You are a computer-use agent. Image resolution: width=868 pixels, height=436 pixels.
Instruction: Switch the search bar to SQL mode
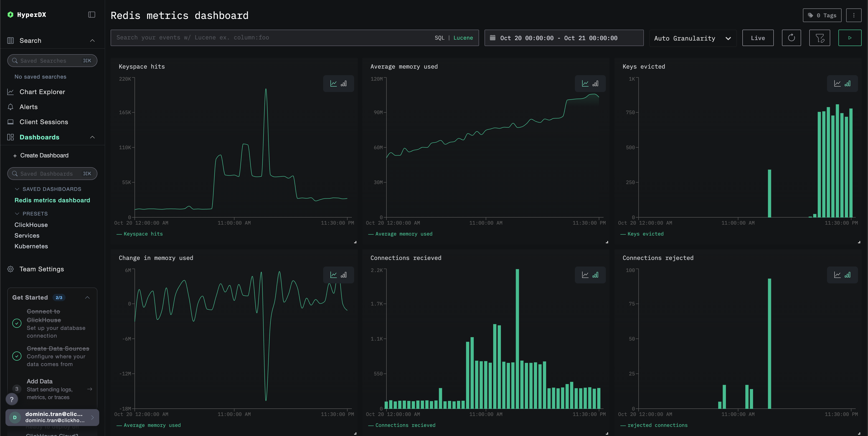(439, 38)
